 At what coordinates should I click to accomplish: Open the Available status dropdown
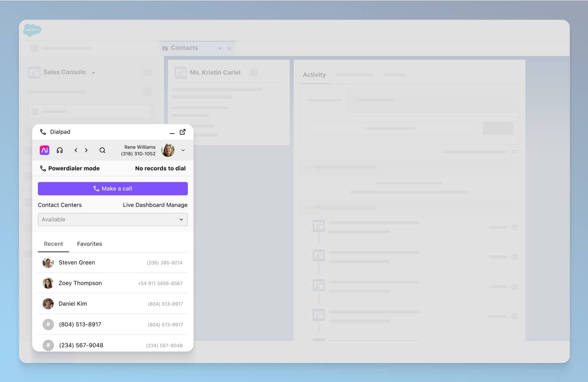click(x=113, y=219)
